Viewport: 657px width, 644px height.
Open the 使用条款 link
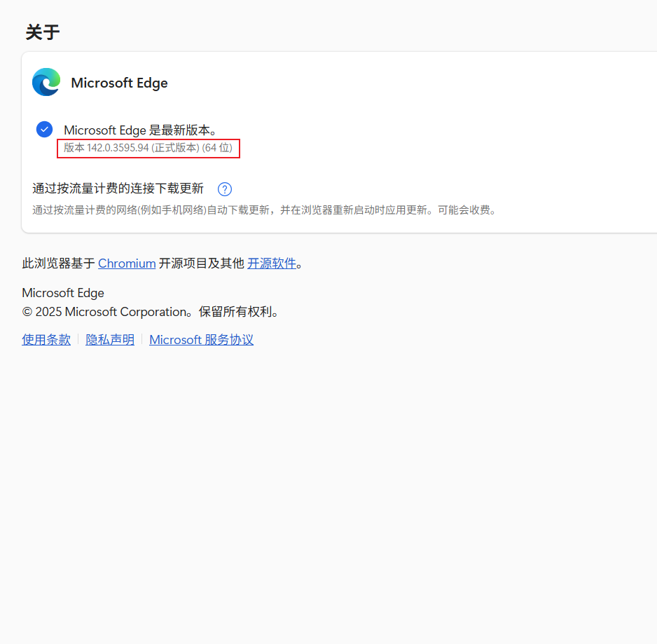[46, 340]
